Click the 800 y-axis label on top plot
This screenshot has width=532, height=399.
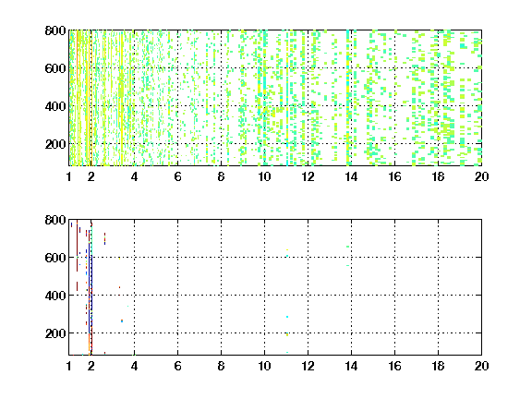[x=55, y=30]
